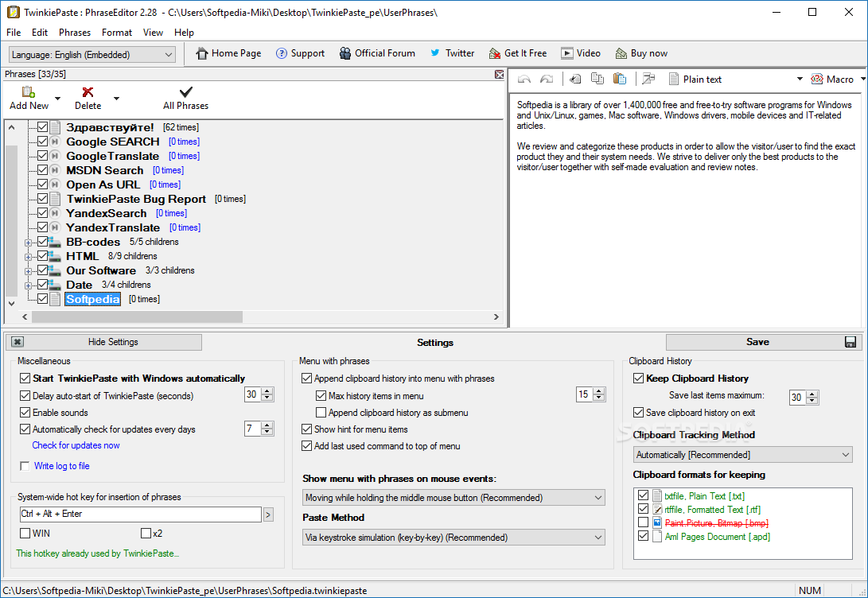Click Check for updates now link
The width and height of the screenshot is (868, 598).
pyautogui.click(x=76, y=445)
